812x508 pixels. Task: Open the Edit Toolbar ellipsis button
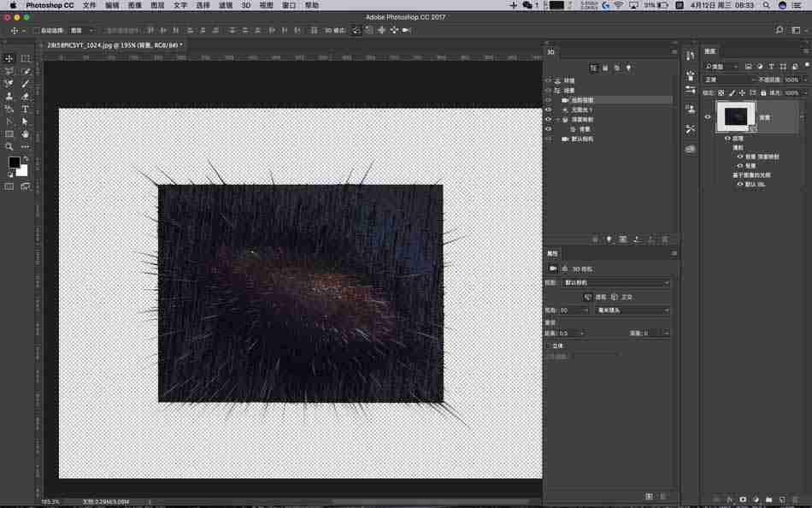(26, 147)
